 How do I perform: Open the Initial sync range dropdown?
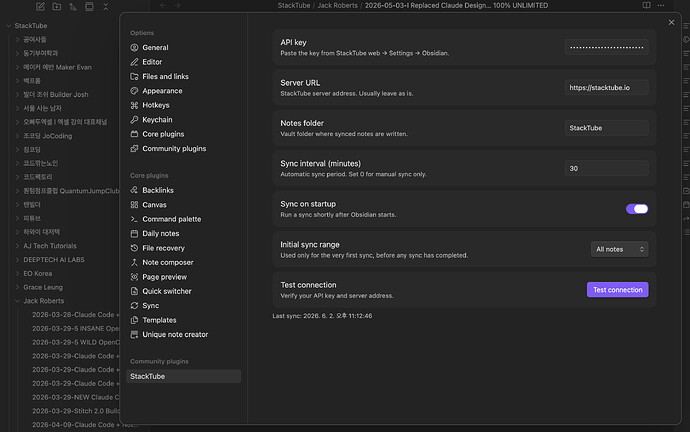tap(619, 249)
